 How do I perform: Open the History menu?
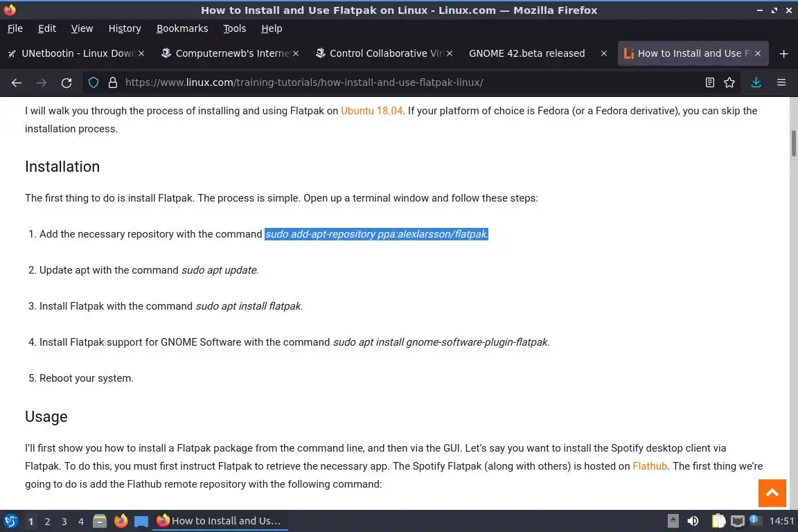(x=125, y=28)
